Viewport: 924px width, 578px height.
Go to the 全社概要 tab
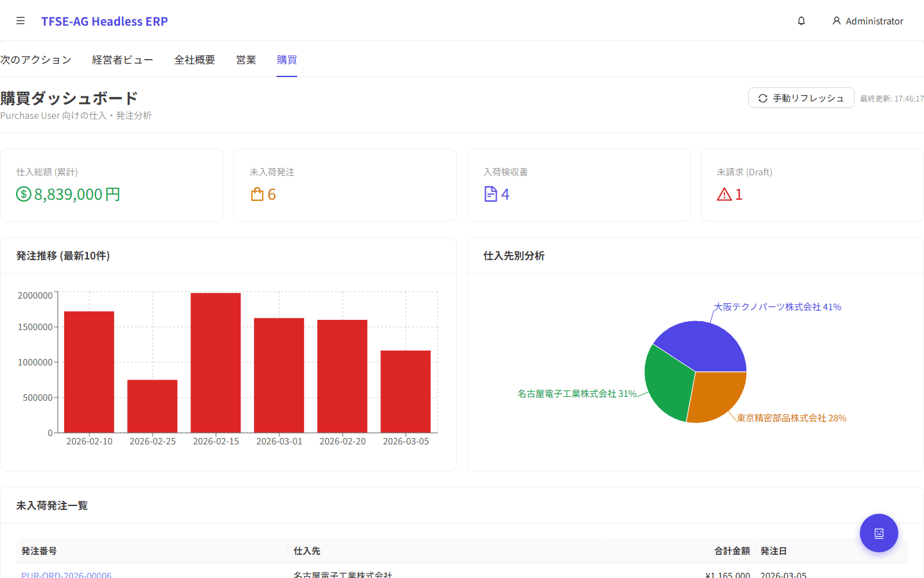coord(194,60)
